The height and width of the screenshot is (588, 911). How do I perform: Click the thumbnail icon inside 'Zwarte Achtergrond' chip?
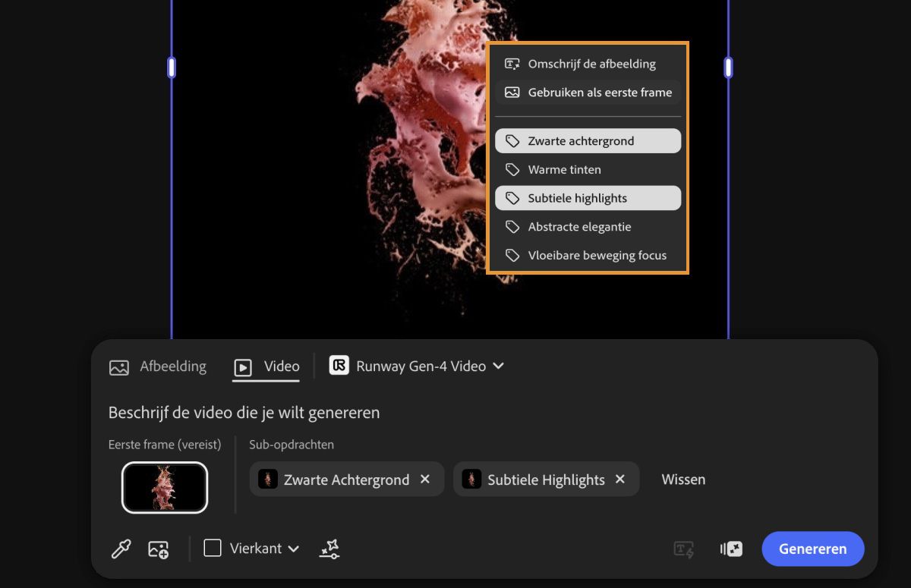pyautogui.click(x=267, y=480)
